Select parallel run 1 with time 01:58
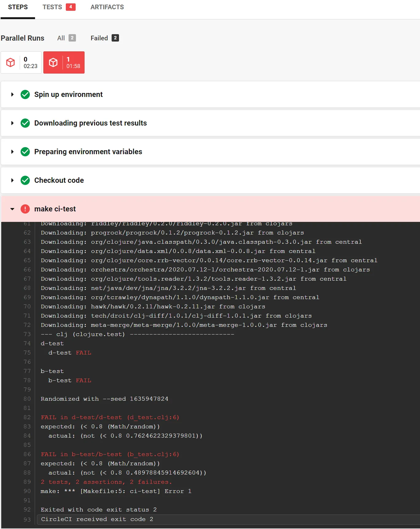 64,62
